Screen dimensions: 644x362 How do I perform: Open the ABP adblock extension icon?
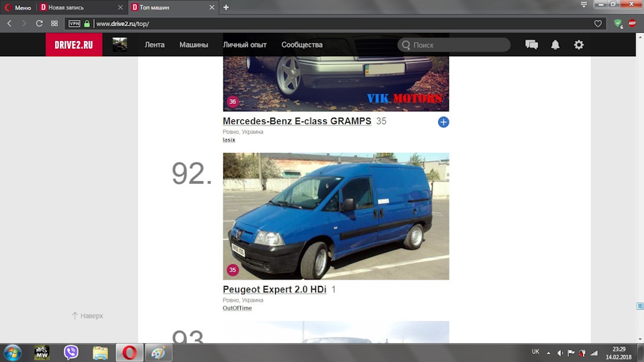pyautogui.click(x=632, y=23)
